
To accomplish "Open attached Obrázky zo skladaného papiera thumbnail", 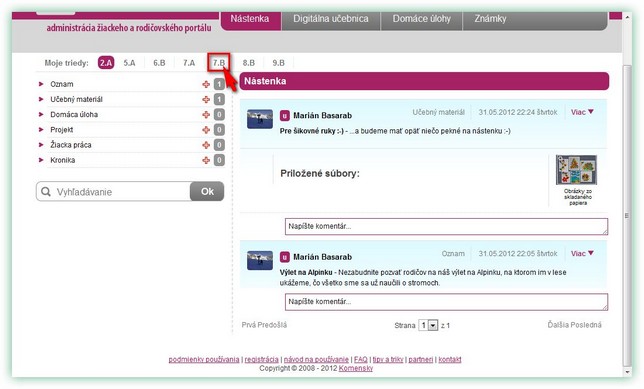I will (x=576, y=170).
